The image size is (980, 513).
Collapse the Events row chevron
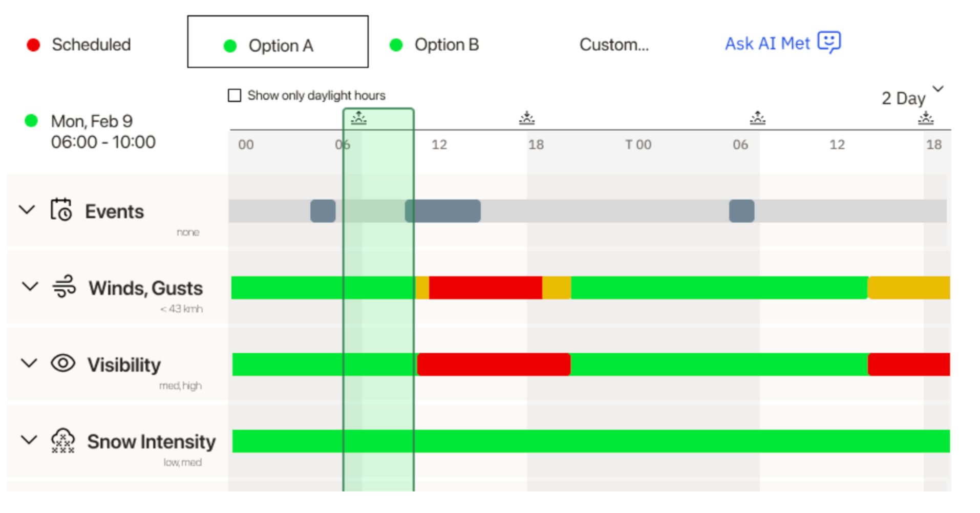(27, 210)
